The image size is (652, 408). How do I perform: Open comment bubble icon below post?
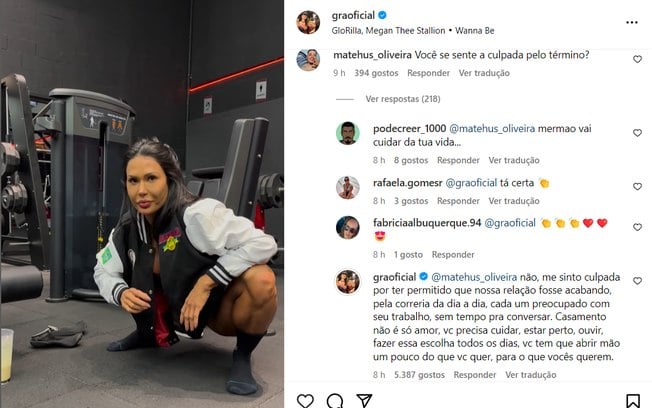(x=335, y=401)
